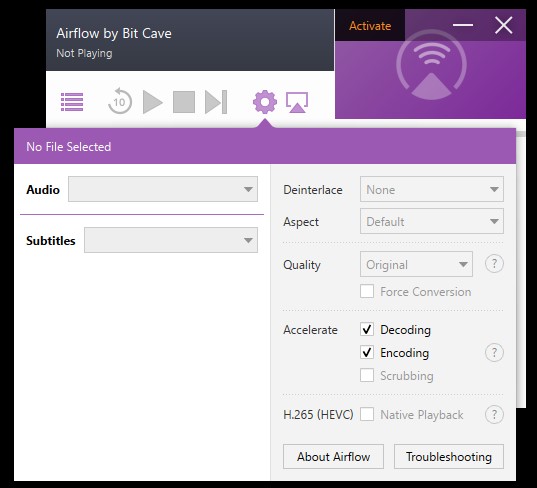Viewport: 537px width, 488px height.
Task: Open the AirPlay device selector icon
Action: pyautogui.click(x=297, y=102)
